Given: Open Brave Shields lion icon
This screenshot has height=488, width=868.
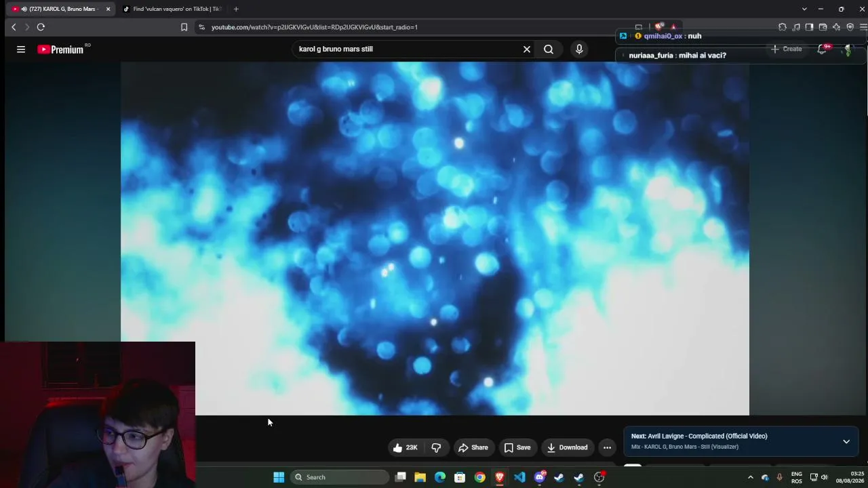Looking at the screenshot, I should pos(658,27).
